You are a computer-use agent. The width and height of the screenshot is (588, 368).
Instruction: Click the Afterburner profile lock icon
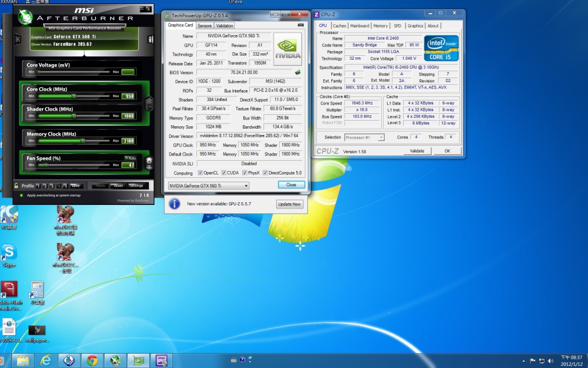click(17, 186)
